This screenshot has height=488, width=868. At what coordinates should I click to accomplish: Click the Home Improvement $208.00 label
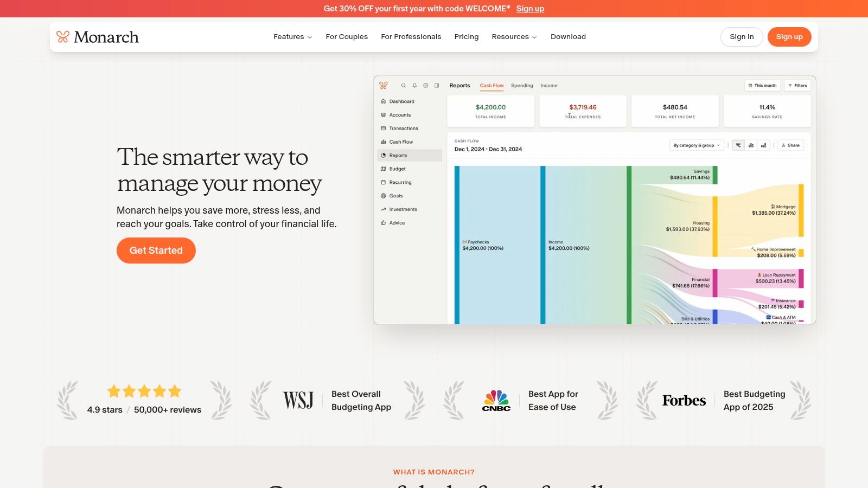[x=774, y=252]
